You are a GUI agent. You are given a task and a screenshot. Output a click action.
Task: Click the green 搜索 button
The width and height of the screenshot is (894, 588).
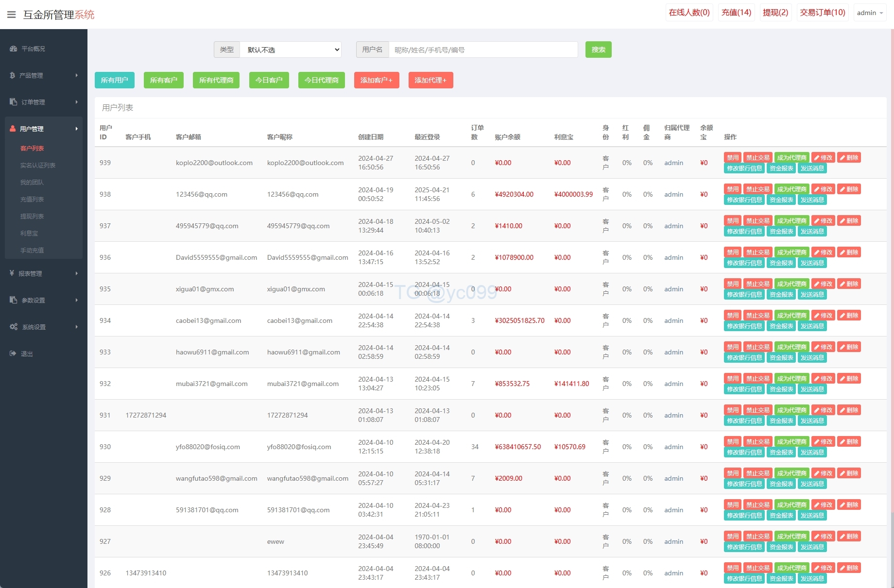coord(598,50)
